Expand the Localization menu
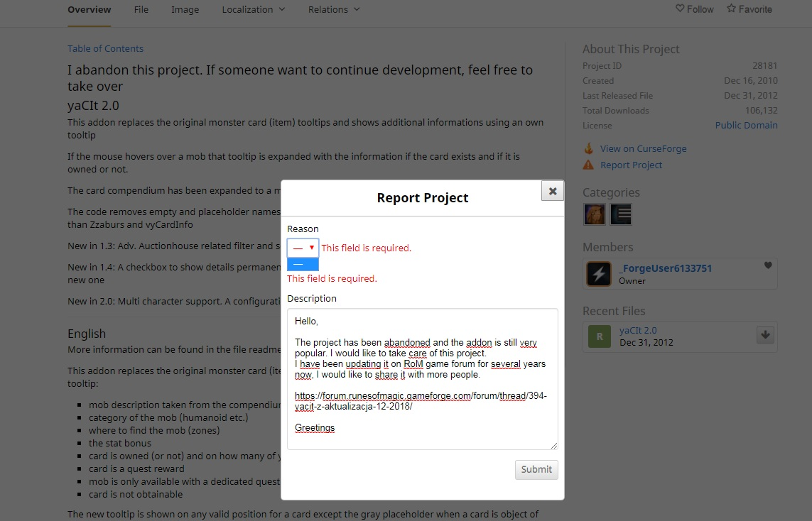This screenshot has height=521, width=812. coord(254,9)
